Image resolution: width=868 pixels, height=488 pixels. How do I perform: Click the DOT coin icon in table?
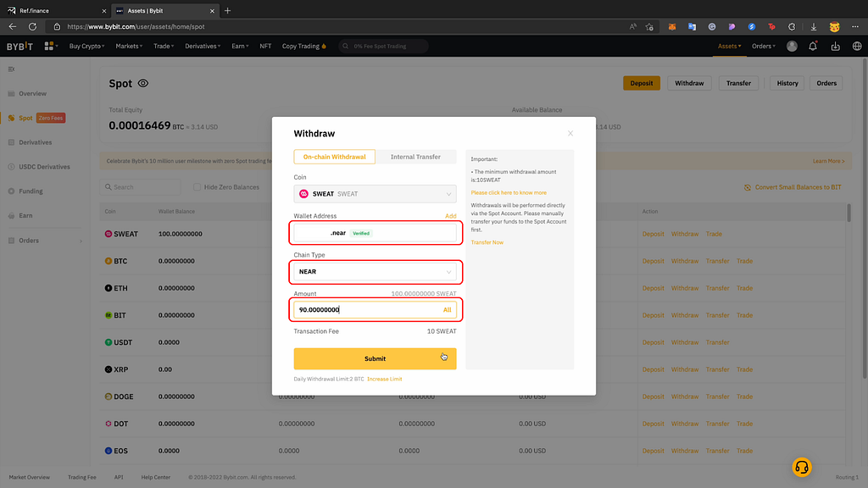[x=108, y=424]
